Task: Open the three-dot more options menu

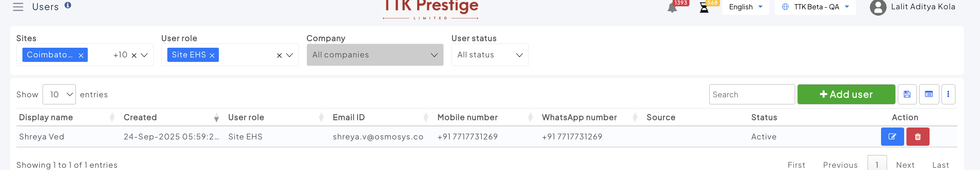Action: [x=948, y=94]
